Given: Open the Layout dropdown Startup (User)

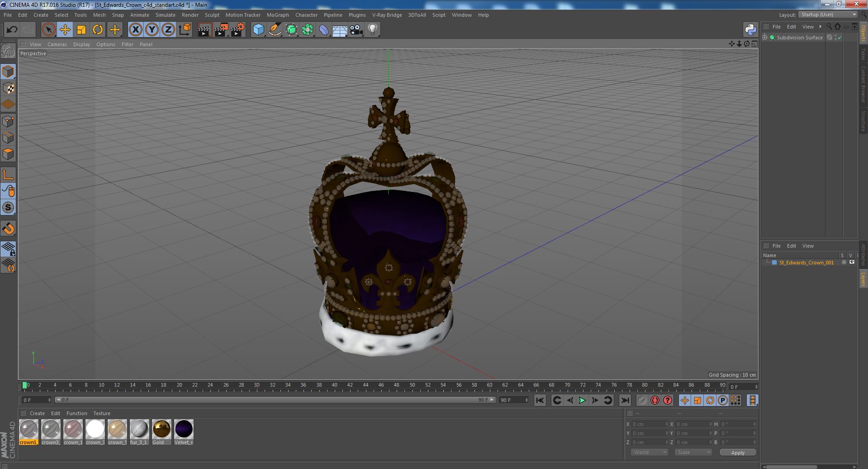Looking at the screenshot, I should pos(828,14).
